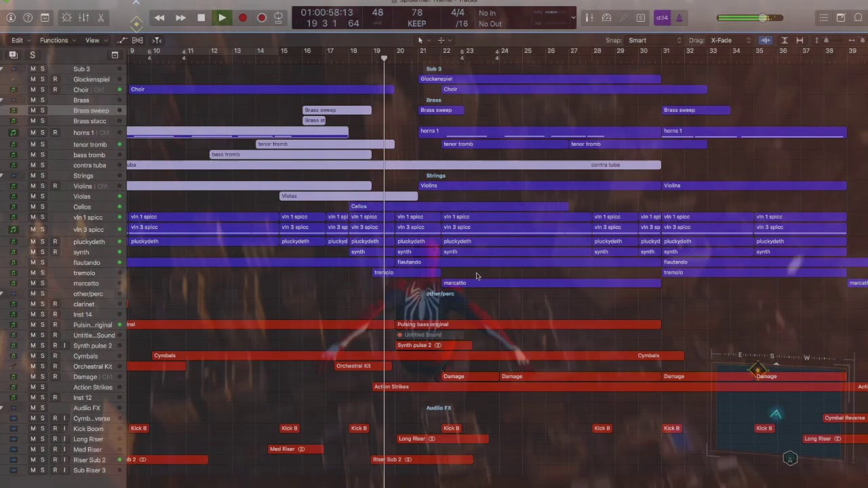Toggle the Count-in 1234 button
Viewport: 868px width, 488px height.
tap(662, 18)
